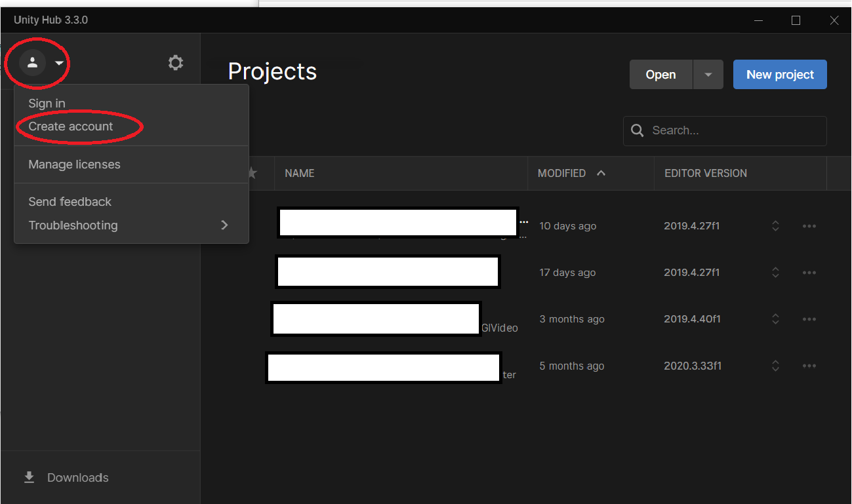Expand the Open button dropdown arrow
This screenshot has width=852, height=504.
coord(708,75)
